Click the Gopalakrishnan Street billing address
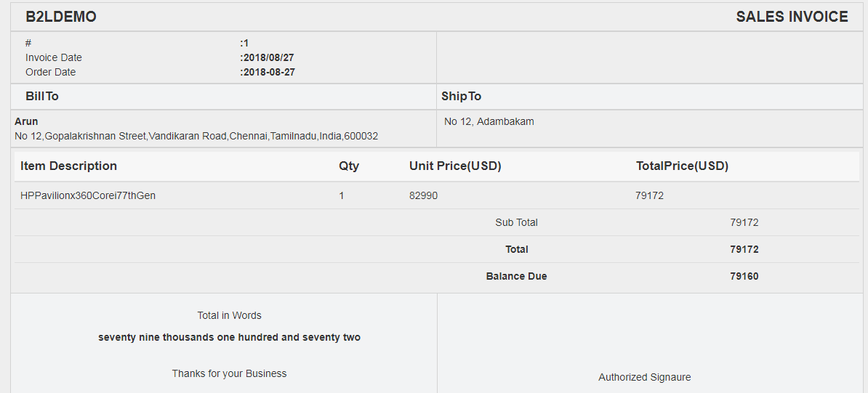The image size is (868, 393). click(x=196, y=136)
